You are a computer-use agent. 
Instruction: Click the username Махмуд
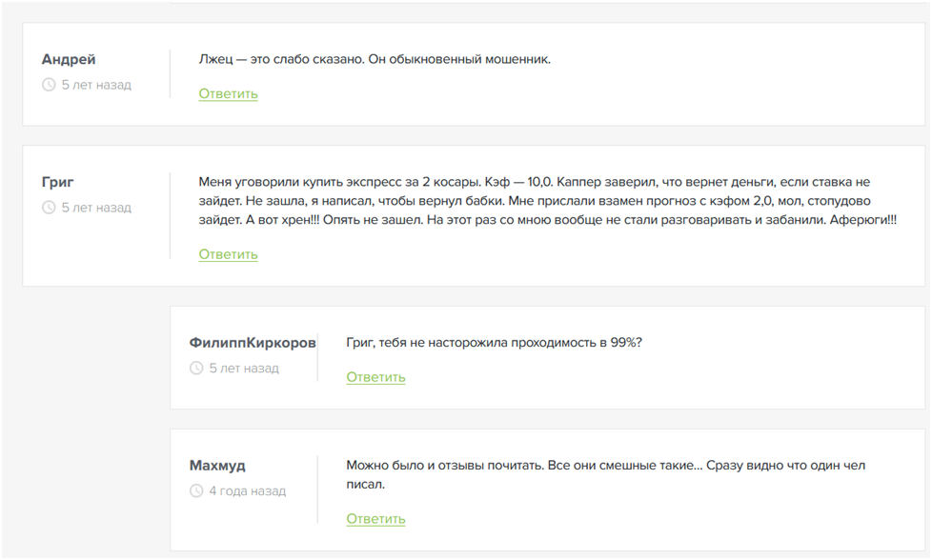click(217, 466)
